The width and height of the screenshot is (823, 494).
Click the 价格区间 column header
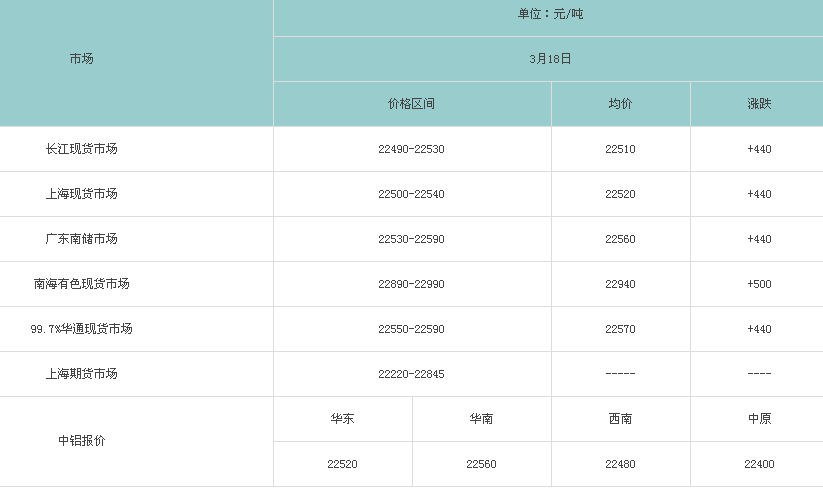[x=411, y=104]
